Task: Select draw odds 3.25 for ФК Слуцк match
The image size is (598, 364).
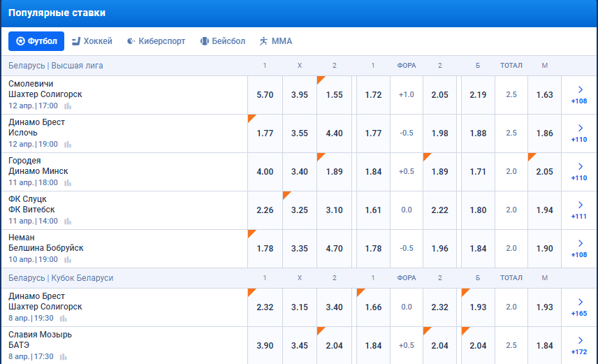Action: click(299, 210)
